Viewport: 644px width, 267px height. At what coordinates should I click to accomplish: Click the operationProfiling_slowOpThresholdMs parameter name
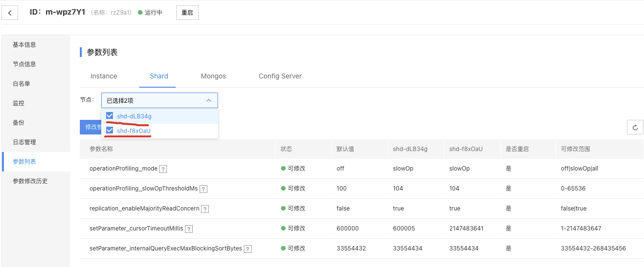(144, 189)
